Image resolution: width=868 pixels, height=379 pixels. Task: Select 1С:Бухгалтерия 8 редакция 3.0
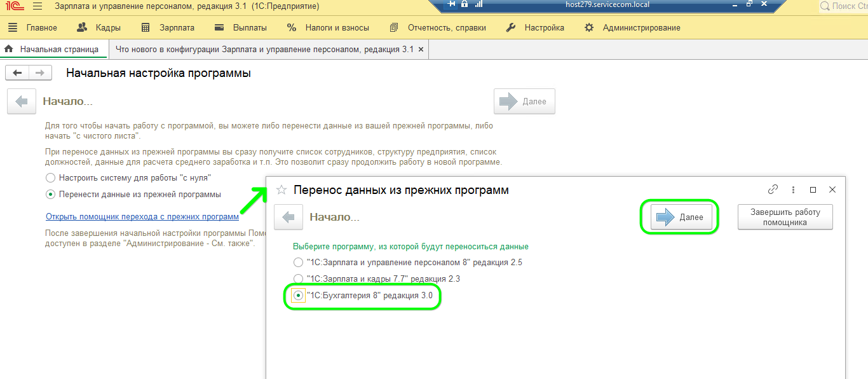point(363,296)
